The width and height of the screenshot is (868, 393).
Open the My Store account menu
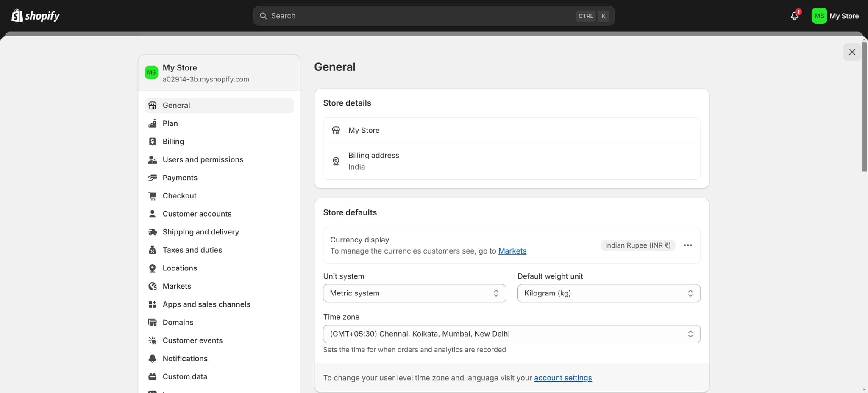[x=835, y=16]
